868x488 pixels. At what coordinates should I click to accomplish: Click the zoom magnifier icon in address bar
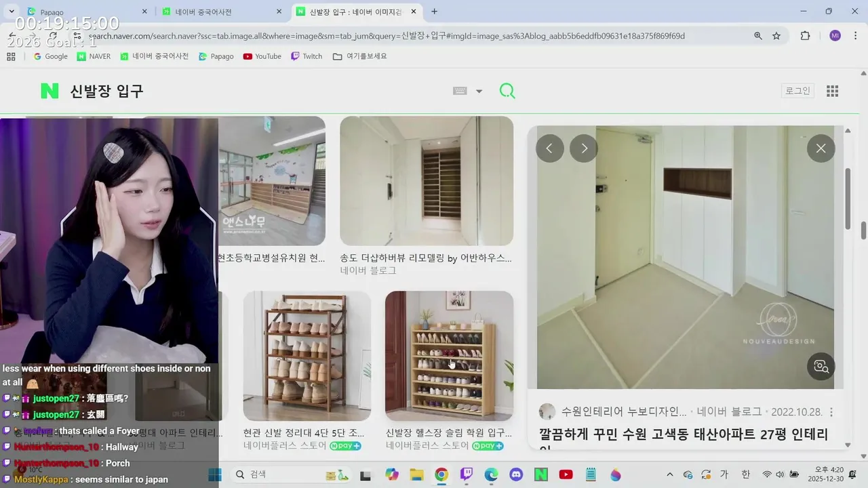pyautogui.click(x=758, y=36)
